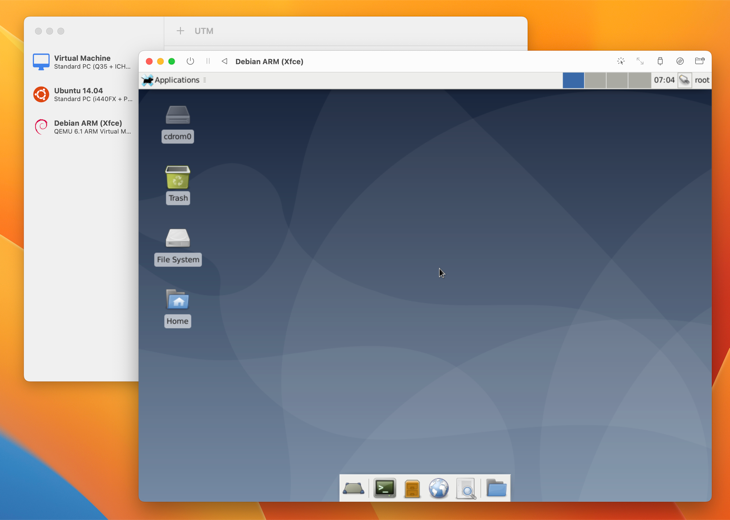Viewport: 730px width, 520px height.
Task: Toggle capture mouse cursor in toolbar
Action: [620, 61]
